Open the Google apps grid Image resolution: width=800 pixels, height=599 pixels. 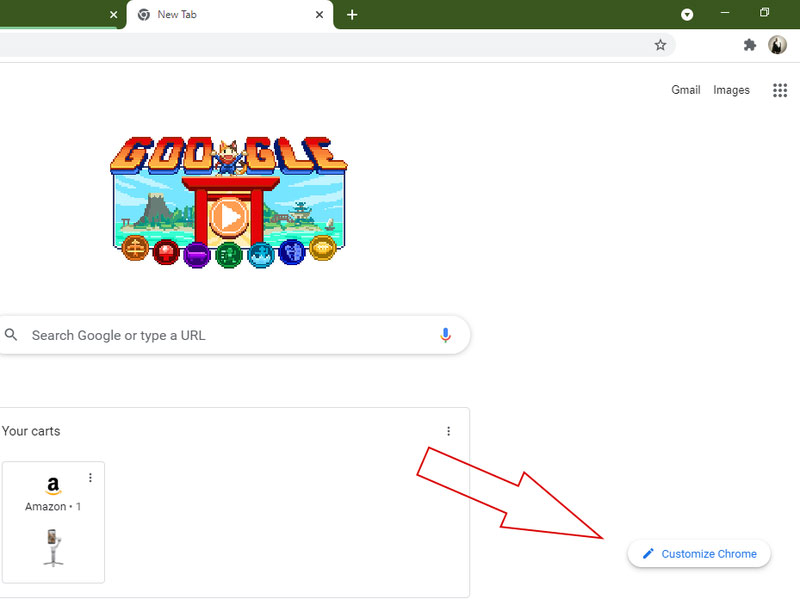pos(780,90)
